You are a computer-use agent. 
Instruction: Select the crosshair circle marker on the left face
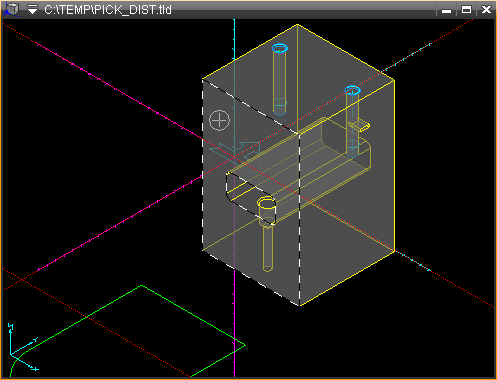219,120
